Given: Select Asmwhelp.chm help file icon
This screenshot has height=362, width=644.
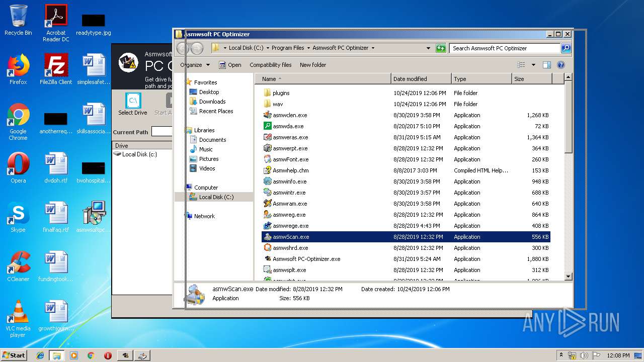Looking at the screenshot, I should pos(268,170).
